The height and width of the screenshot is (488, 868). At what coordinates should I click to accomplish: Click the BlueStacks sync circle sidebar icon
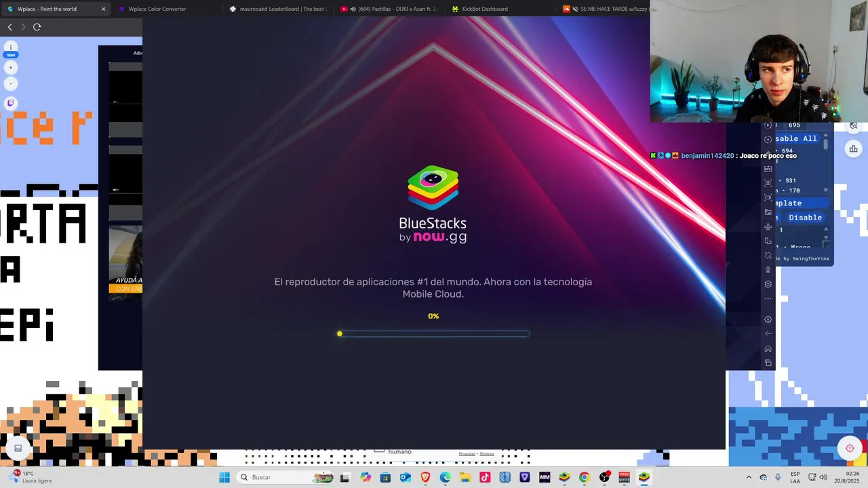[x=768, y=139]
